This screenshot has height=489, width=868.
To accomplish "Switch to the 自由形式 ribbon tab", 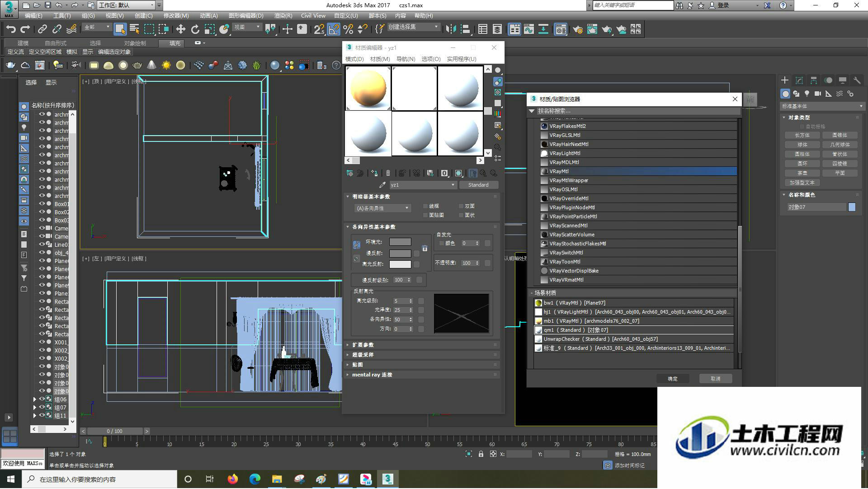I will pos(56,43).
